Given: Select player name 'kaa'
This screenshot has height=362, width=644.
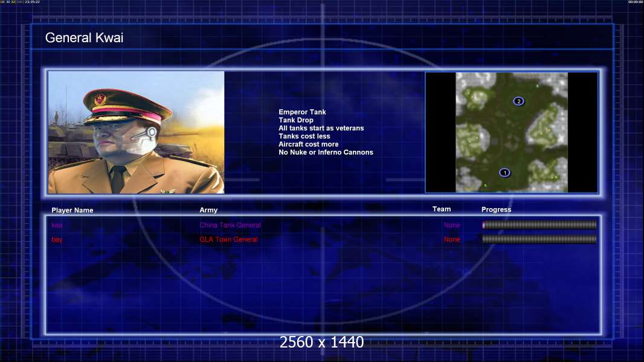Looking at the screenshot, I should tap(57, 225).
